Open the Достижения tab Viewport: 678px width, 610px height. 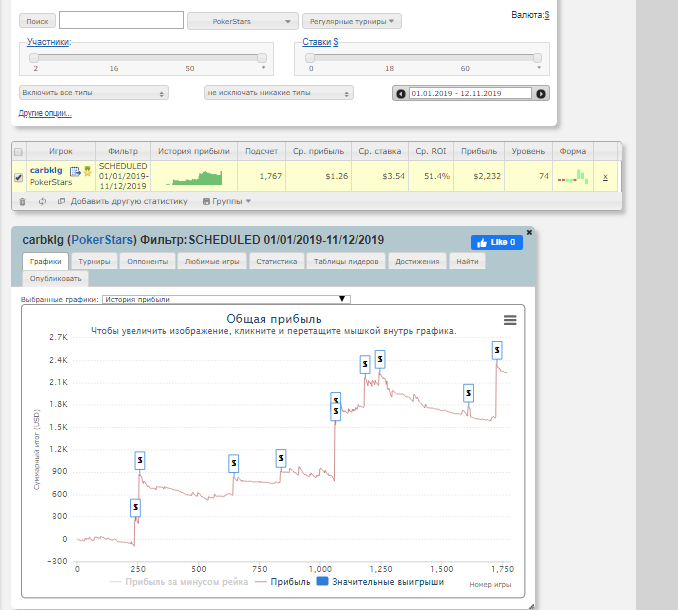[417, 262]
